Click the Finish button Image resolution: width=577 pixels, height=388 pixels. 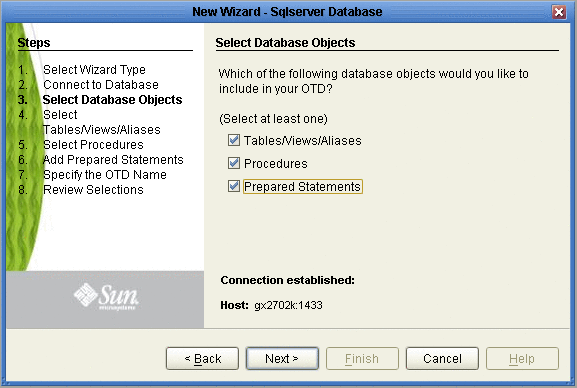point(362,358)
